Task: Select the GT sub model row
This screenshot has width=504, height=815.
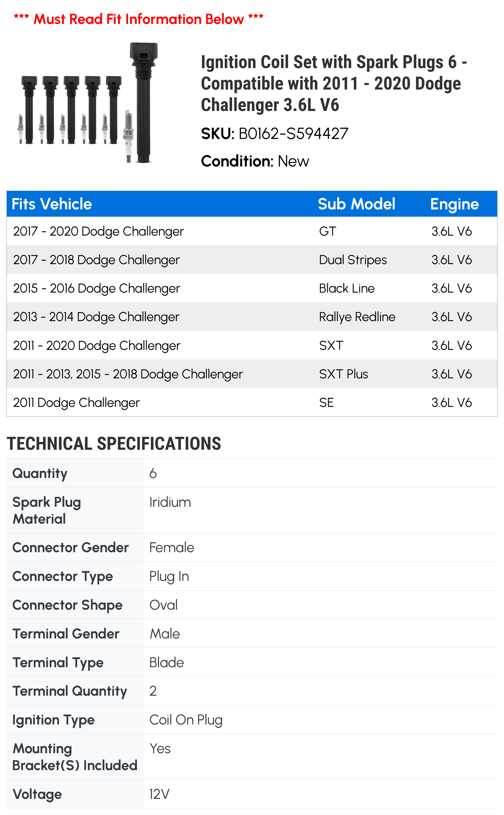Action: click(252, 231)
